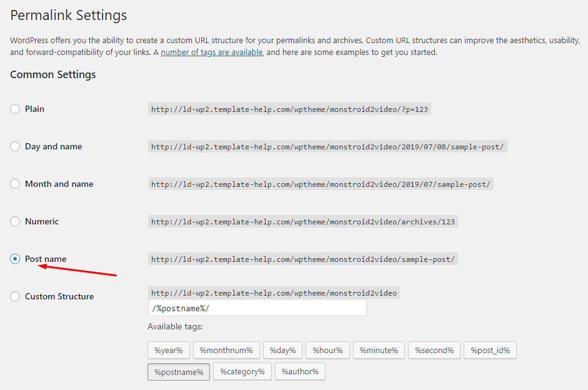Toggle the %postname% tag button
Screen dimensions: 588x390
click(x=178, y=372)
